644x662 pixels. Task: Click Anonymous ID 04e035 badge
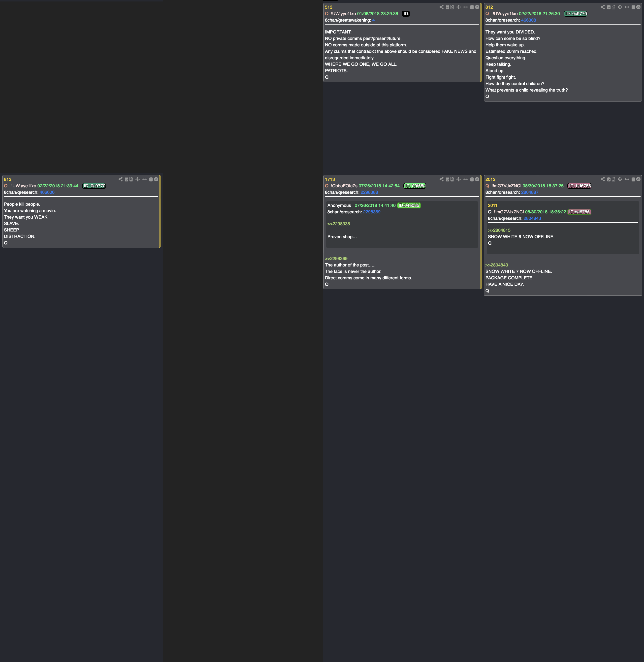click(x=409, y=206)
